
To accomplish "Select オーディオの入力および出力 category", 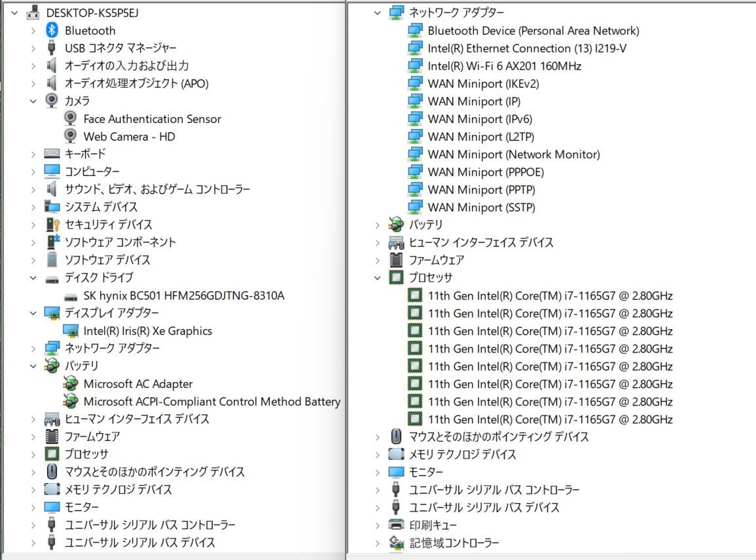I will click(x=127, y=65).
